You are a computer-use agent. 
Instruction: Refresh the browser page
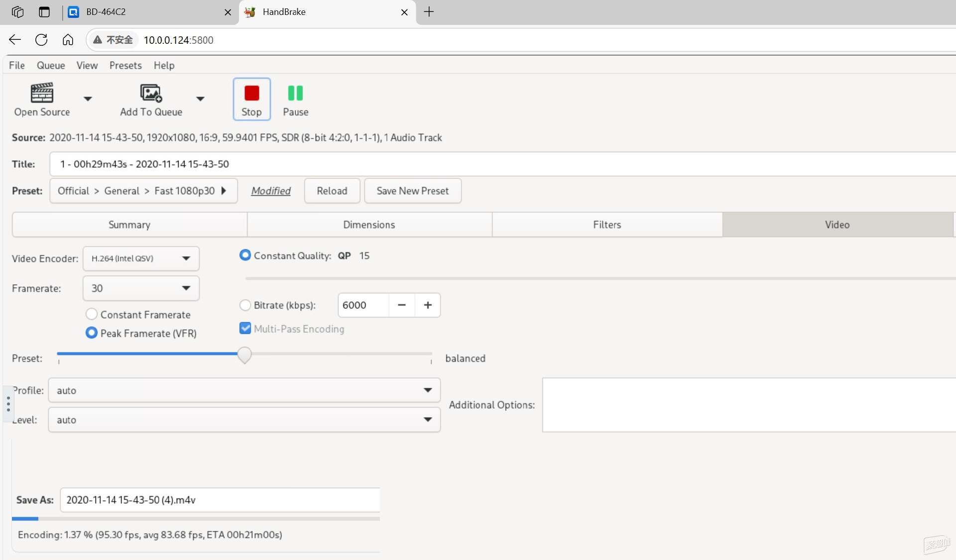41,40
